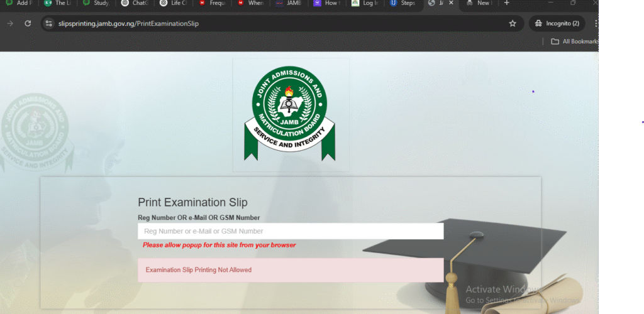Click the forward navigation arrow

(x=10, y=23)
